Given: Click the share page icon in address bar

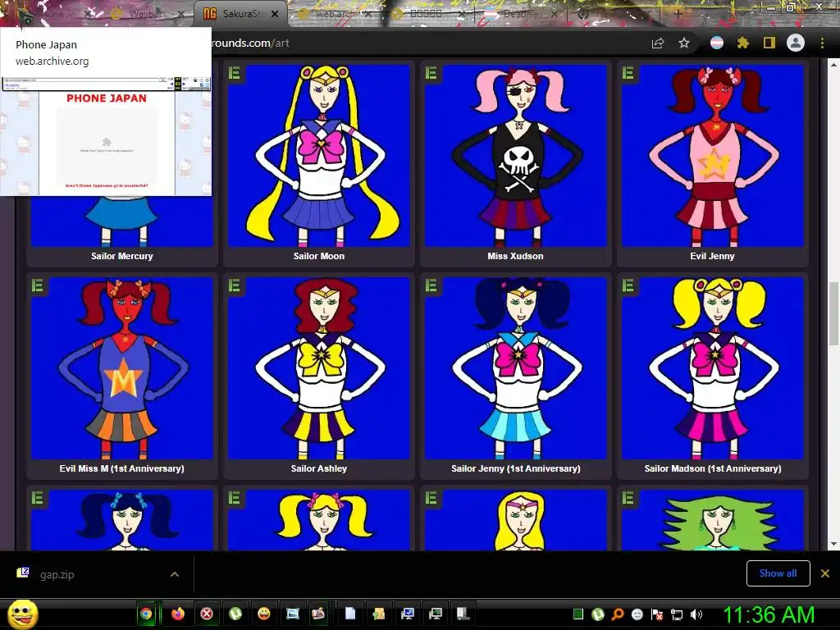Looking at the screenshot, I should (x=658, y=43).
